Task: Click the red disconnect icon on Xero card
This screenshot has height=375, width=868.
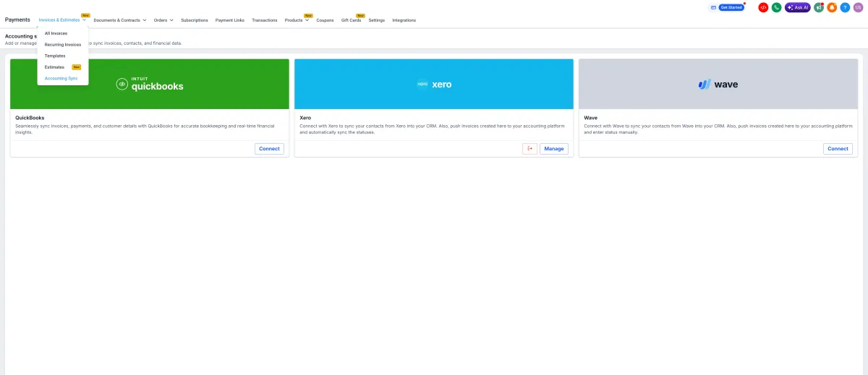Action: pyautogui.click(x=529, y=149)
